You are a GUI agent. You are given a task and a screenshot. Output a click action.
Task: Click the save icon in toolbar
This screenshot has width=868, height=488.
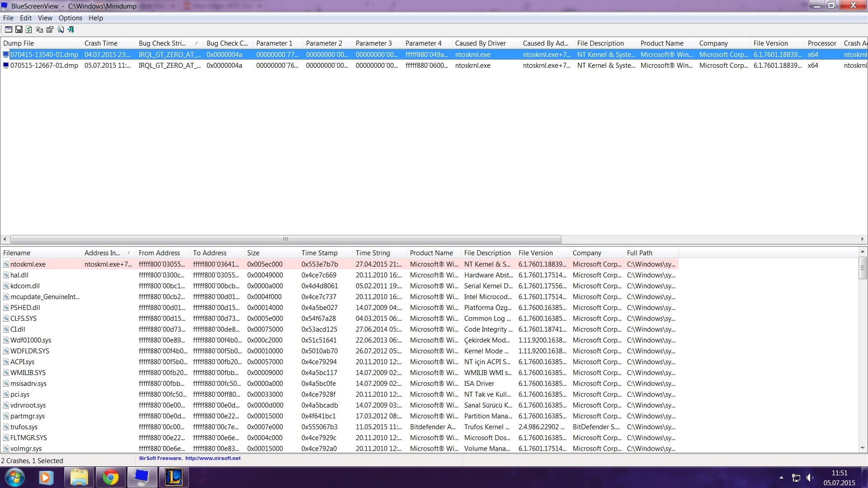tap(17, 29)
